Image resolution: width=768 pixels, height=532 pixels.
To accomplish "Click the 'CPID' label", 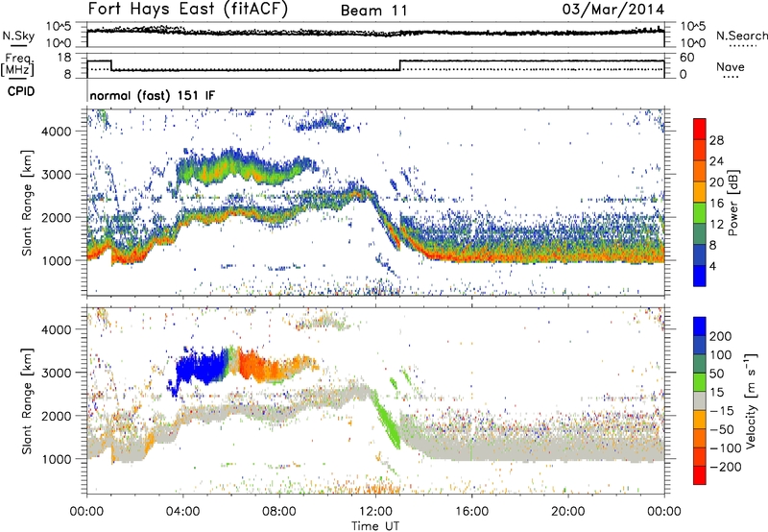I will click(x=21, y=91).
